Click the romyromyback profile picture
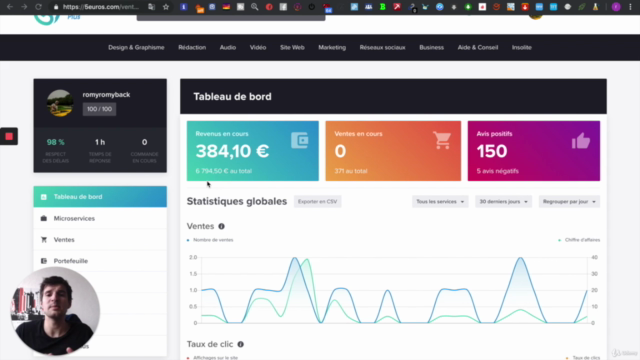 point(60,103)
